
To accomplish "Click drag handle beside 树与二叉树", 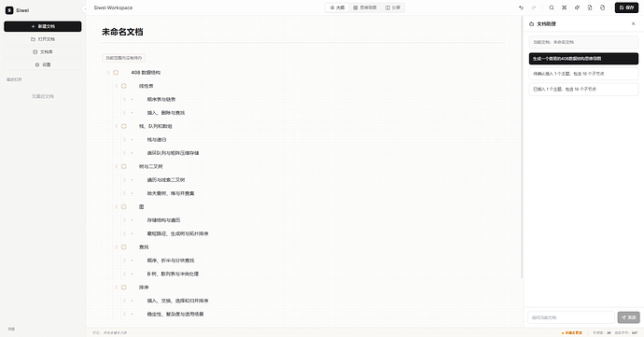I will [117, 166].
